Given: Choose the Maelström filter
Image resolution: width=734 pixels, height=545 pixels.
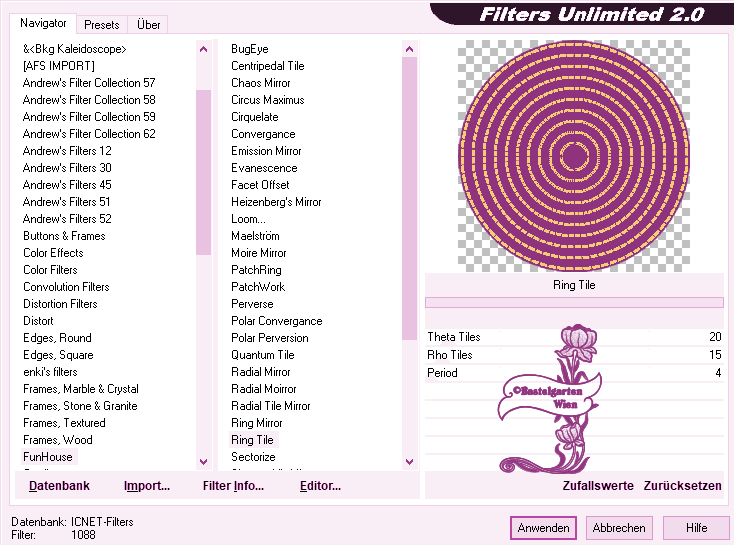Looking at the screenshot, I should coord(255,236).
